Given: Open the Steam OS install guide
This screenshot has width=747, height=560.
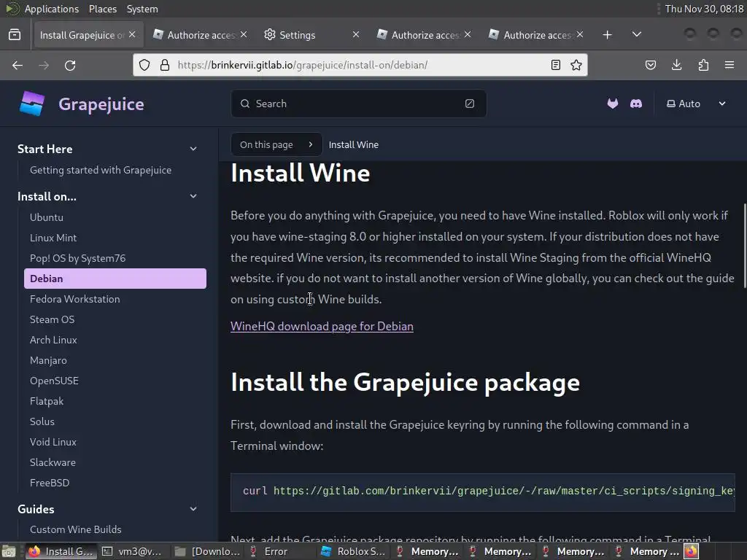Looking at the screenshot, I should [52, 319].
